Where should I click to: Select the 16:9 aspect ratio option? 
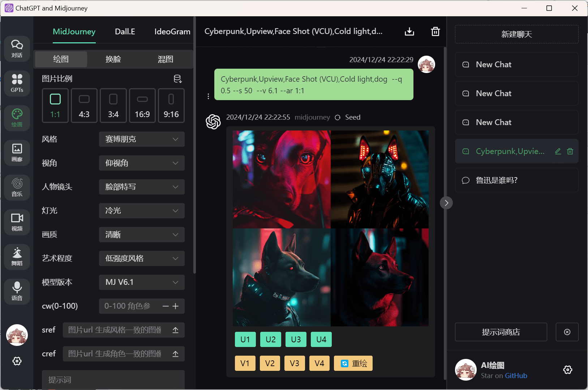click(x=142, y=106)
